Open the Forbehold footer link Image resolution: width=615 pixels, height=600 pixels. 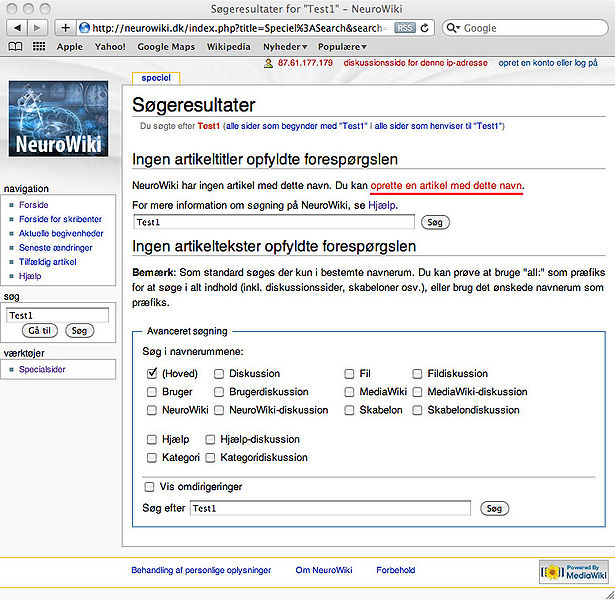395,570
